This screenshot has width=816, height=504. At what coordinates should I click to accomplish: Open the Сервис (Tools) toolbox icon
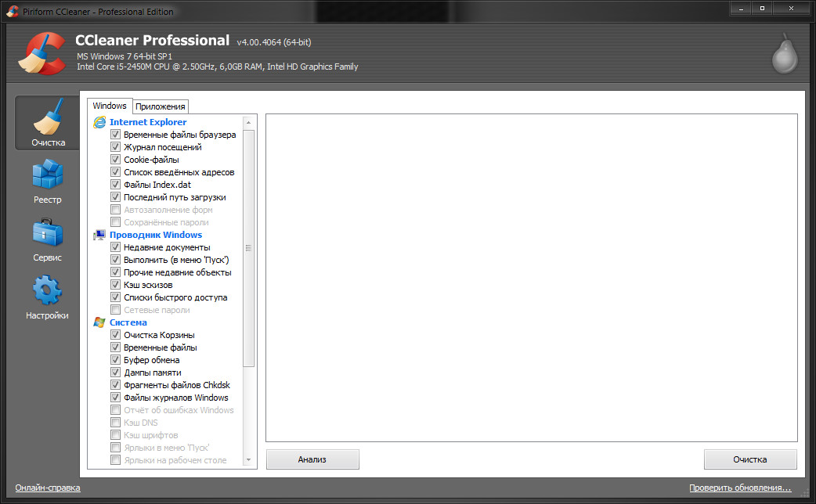coord(47,232)
